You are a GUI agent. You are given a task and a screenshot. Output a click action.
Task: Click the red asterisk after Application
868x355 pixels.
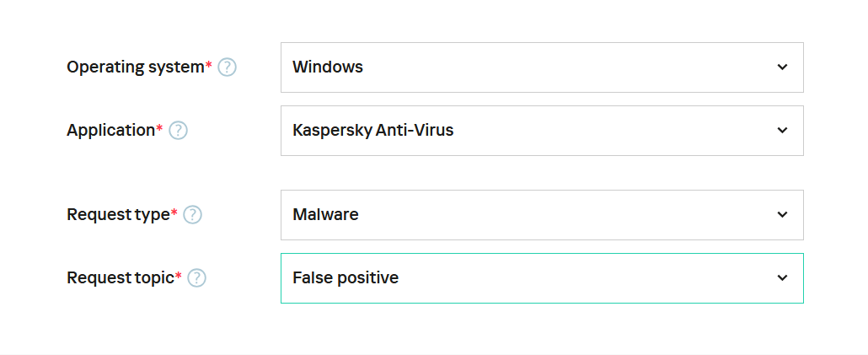point(159,129)
